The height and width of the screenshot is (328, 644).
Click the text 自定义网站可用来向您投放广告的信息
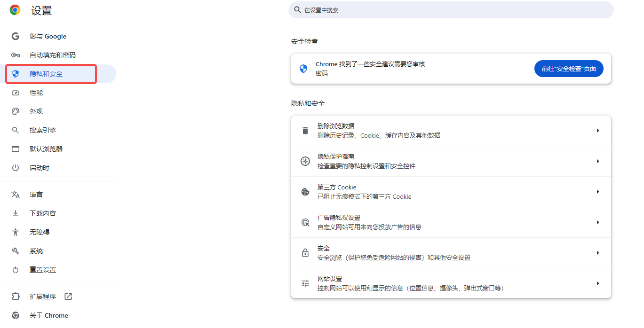coord(369,227)
